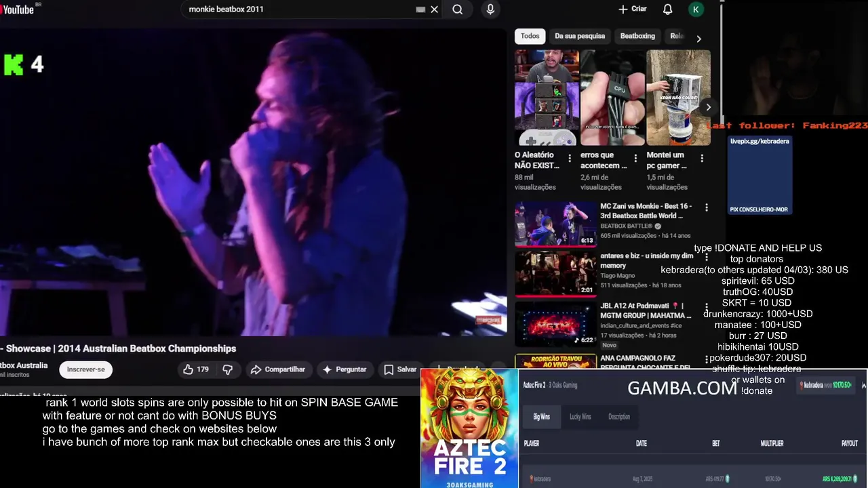Open the K account avatar menu

coord(696,9)
